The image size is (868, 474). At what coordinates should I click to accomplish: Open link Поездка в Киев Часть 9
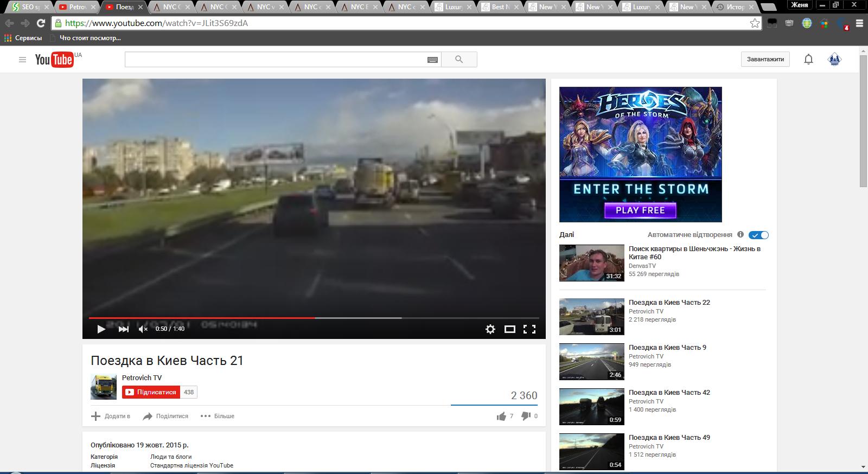[667, 347]
